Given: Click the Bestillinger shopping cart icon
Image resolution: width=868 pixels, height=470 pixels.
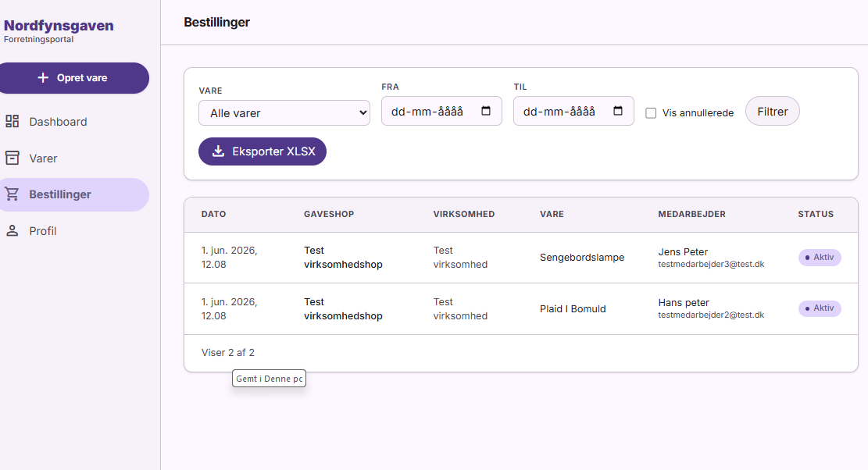Looking at the screenshot, I should point(13,194).
